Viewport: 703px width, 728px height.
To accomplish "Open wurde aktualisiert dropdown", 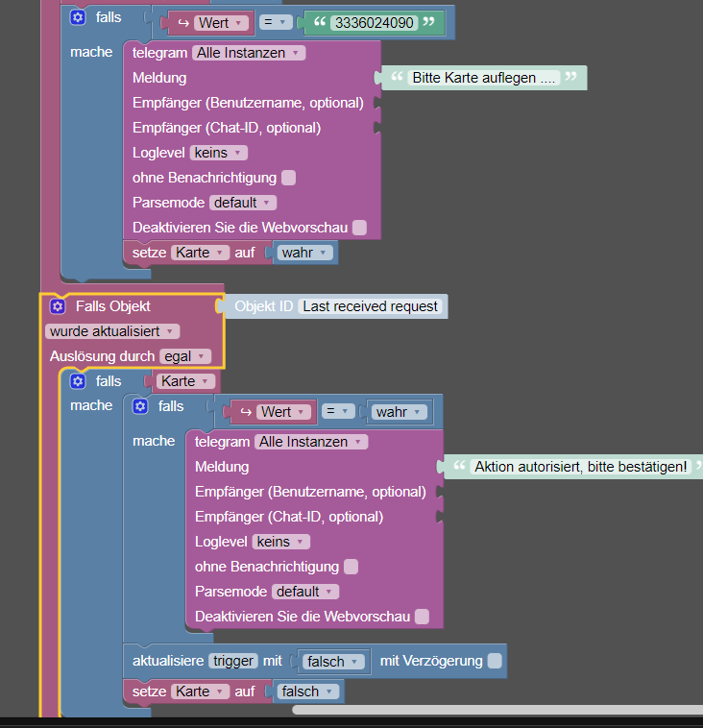I will pos(112,331).
